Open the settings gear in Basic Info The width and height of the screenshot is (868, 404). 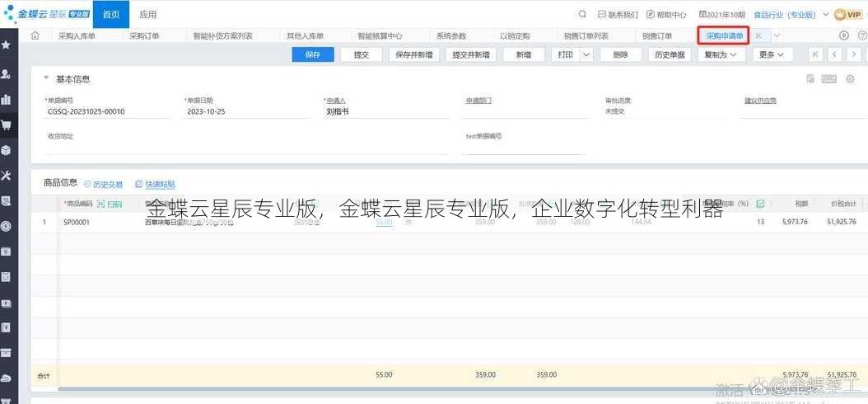tap(850, 79)
